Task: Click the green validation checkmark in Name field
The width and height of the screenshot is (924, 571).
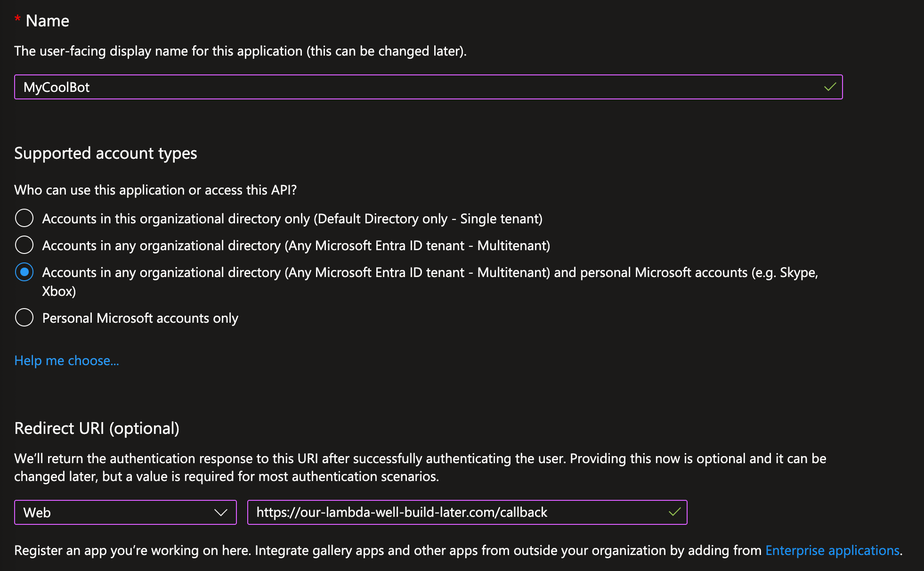Action: click(830, 87)
